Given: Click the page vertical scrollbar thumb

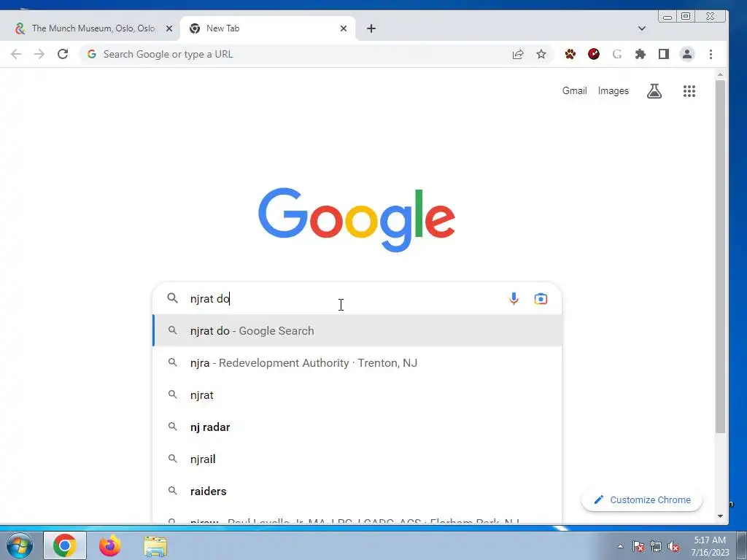Looking at the screenshot, I should [x=720, y=257].
